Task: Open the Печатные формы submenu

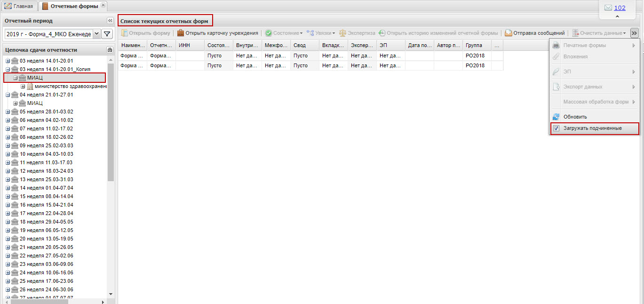Action: [x=594, y=45]
